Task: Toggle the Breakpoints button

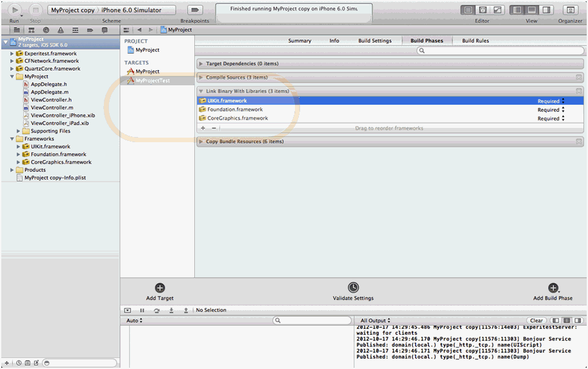Action: tap(194, 10)
